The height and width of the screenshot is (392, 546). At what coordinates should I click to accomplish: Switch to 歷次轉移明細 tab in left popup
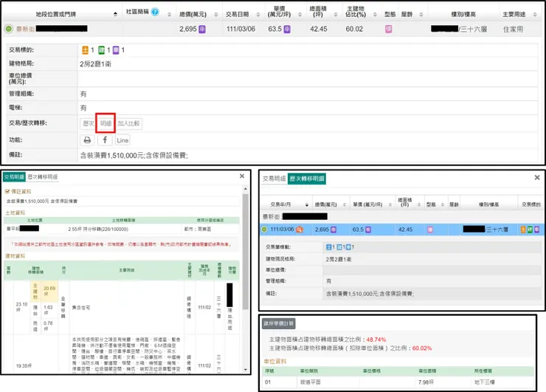point(43,176)
